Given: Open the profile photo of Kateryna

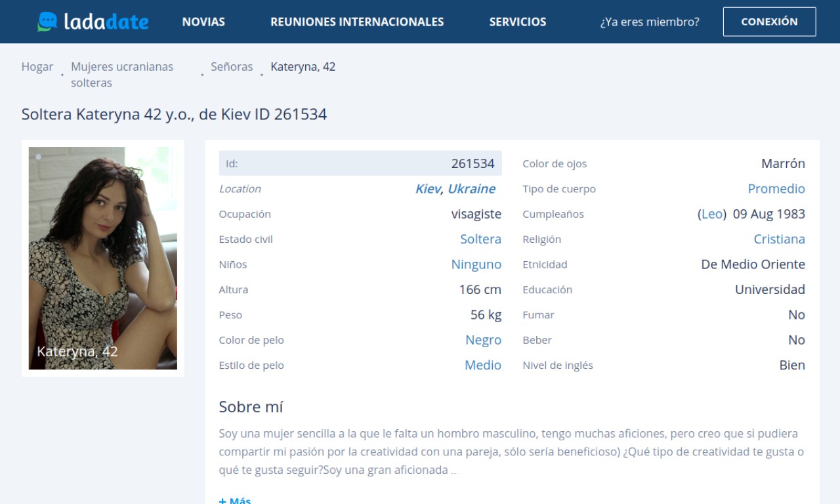Looking at the screenshot, I should pos(102,258).
